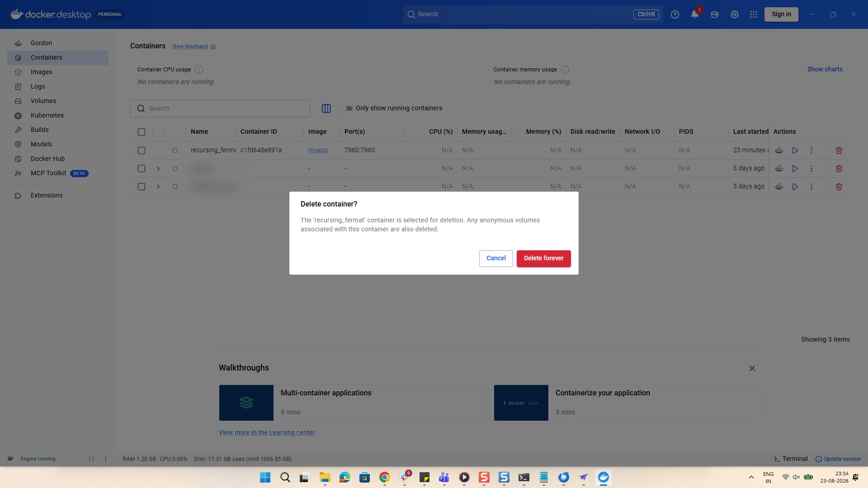Go to the Logs section
The width and height of the screenshot is (868, 488).
(58, 86)
